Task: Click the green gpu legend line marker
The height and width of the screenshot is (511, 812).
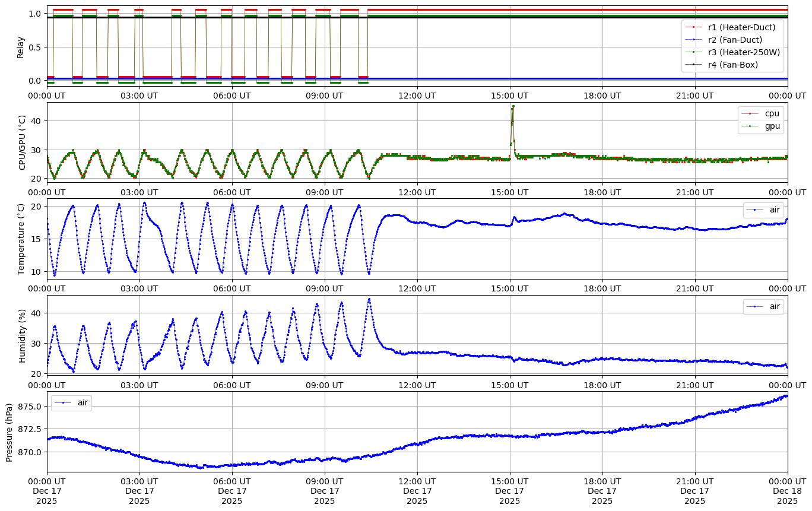Action: tap(751, 126)
